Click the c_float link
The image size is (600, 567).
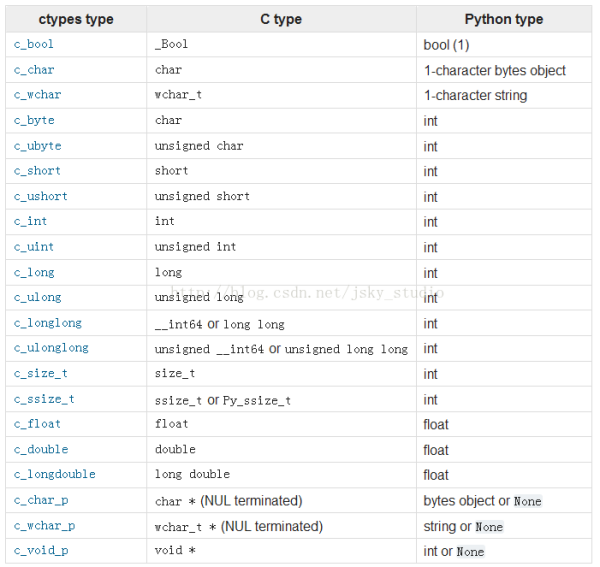pos(37,424)
